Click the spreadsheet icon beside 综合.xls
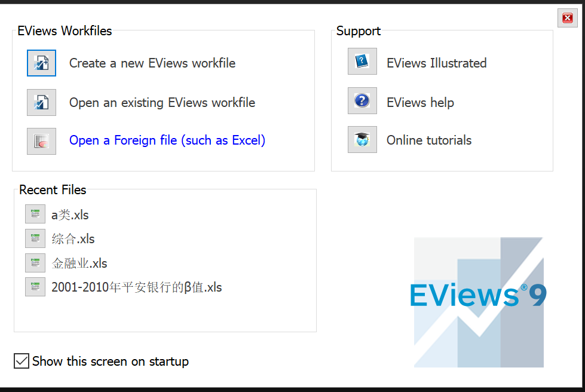585x392 pixels. [x=35, y=238]
